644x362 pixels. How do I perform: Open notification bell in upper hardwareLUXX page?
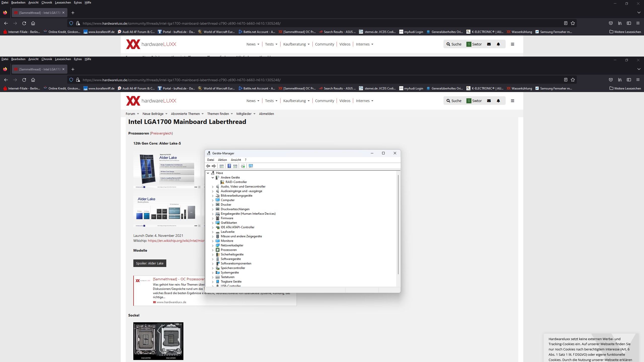coord(498,44)
